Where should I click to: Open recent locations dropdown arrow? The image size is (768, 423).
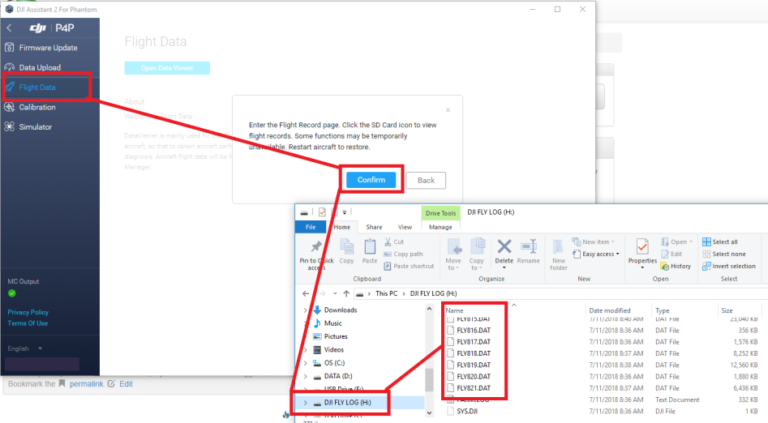(335, 294)
